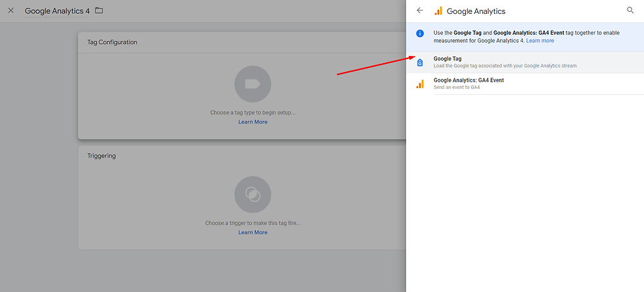
Task: Click the tag placeholder icon in Tag Configuration
Action: pyautogui.click(x=252, y=84)
